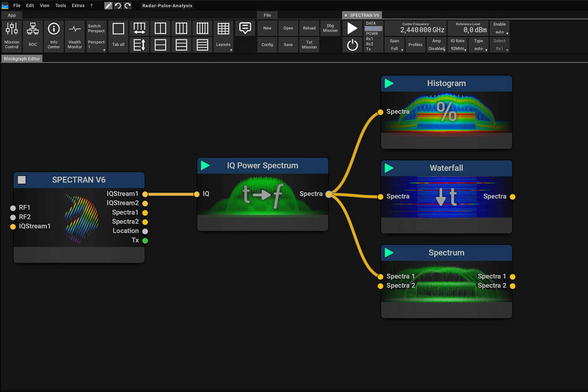The width and height of the screenshot is (588, 392).
Task: Toggle the Rx2 indicator in the toolbar
Action: [370, 44]
